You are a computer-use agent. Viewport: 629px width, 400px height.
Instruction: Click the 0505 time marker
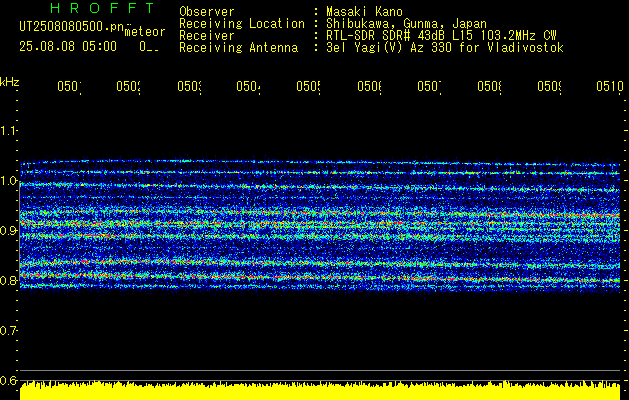coord(308,86)
